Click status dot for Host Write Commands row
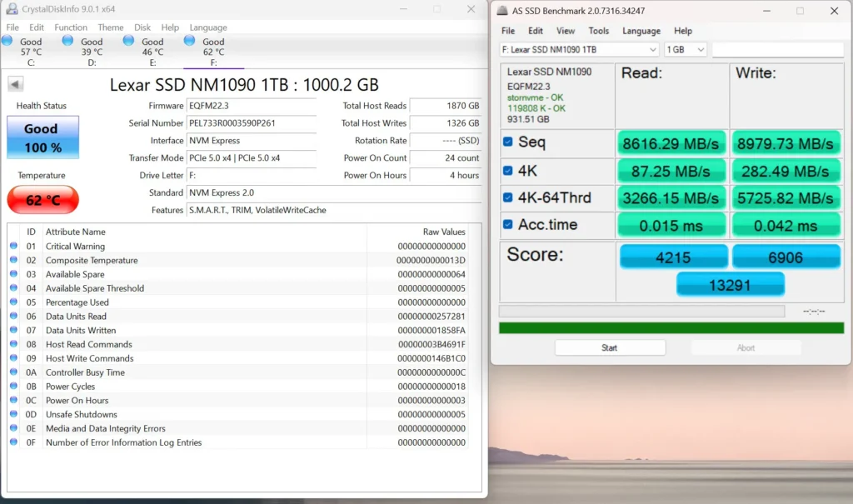 point(13,358)
